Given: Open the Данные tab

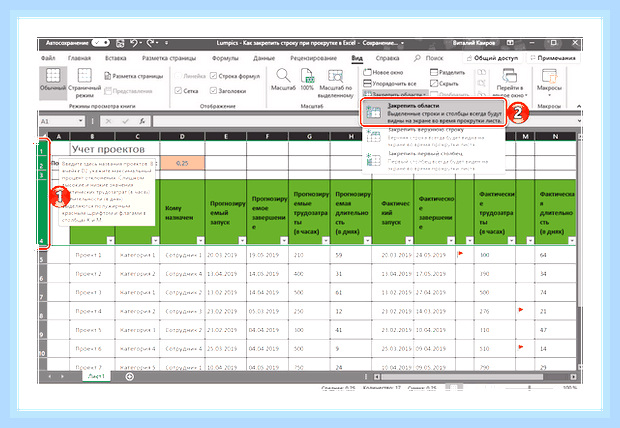Looking at the screenshot, I should click(264, 58).
